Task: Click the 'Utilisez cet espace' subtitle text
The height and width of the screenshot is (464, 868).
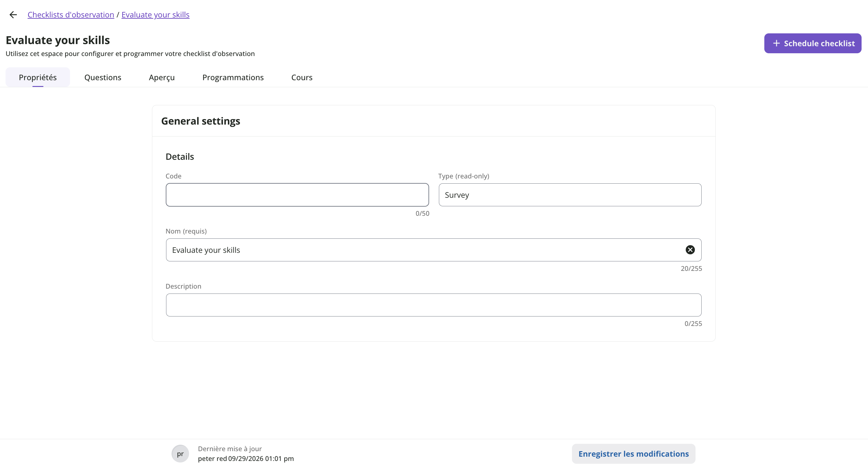Action: tap(130, 54)
